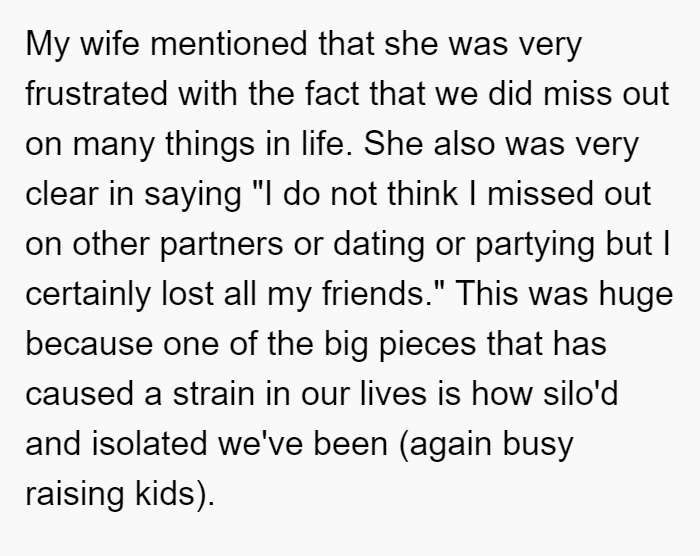The height and width of the screenshot is (556, 700).
Task: Click the phrase "miss out" on second line
Action: [606, 93]
